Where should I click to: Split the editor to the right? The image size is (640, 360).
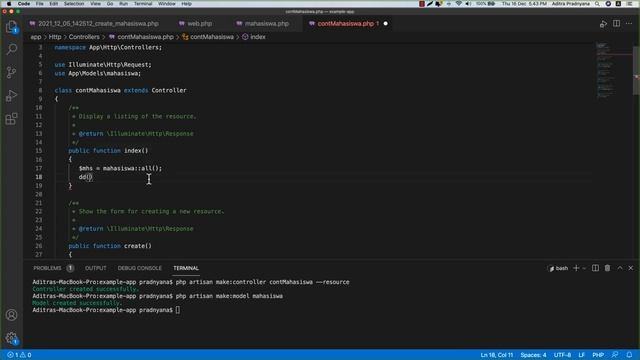click(x=616, y=24)
